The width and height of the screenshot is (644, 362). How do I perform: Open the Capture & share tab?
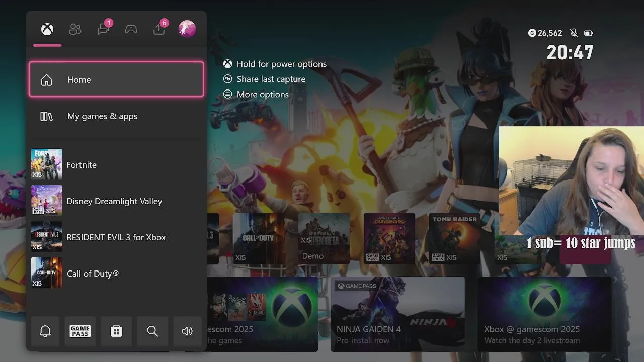click(160, 29)
